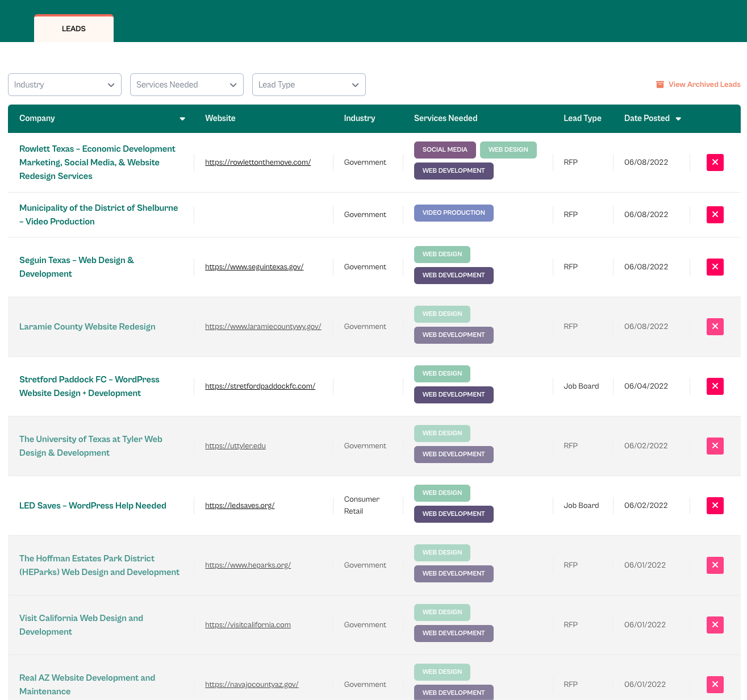Visit visitcalifornia.com website link

pyautogui.click(x=248, y=625)
